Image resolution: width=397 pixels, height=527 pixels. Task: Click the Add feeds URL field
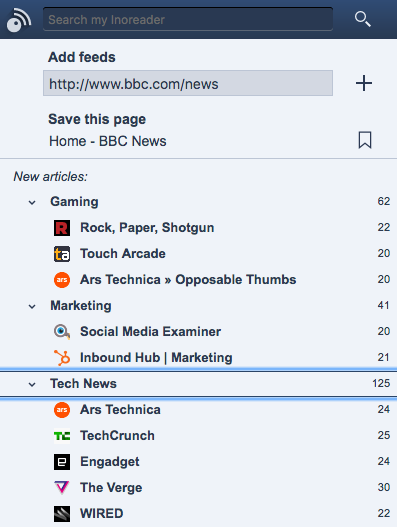point(188,83)
